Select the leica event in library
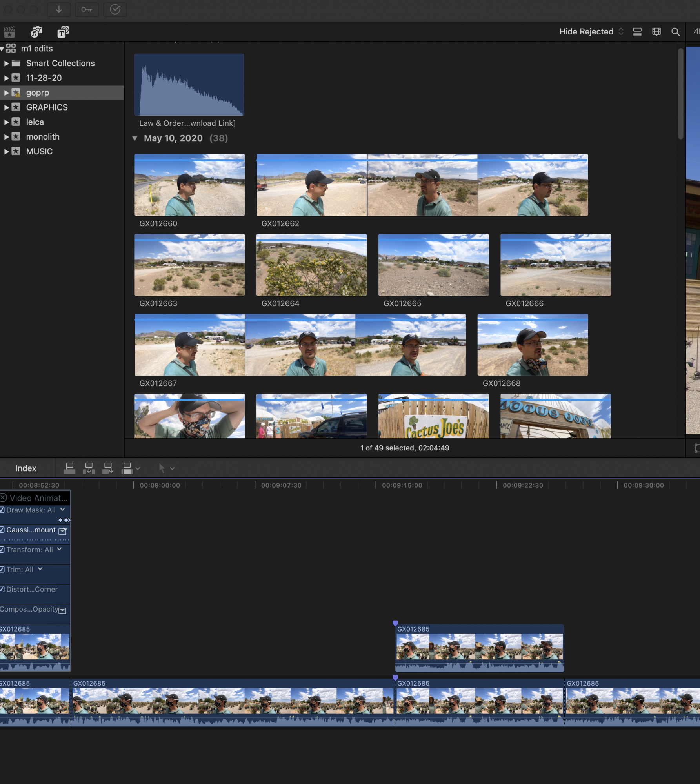Viewport: 700px width, 784px height. point(35,122)
